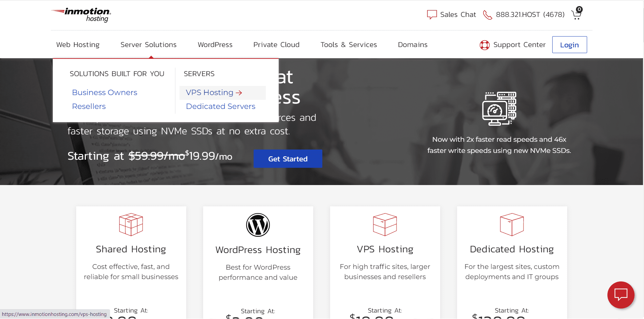The image size is (644, 319).
Task: Click the WordPress Hosting W logo icon
Action: tap(258, 224)
